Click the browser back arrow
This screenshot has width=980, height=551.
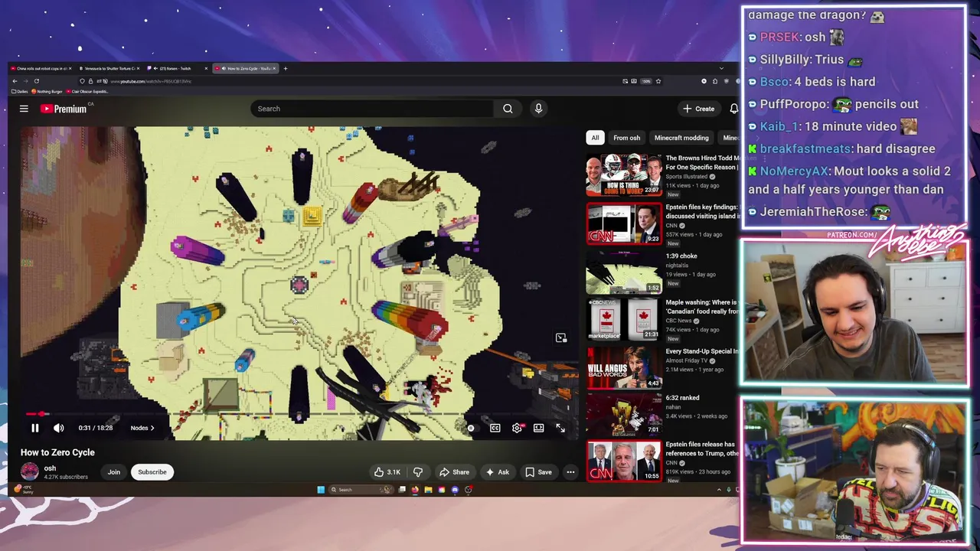[15, 81]
